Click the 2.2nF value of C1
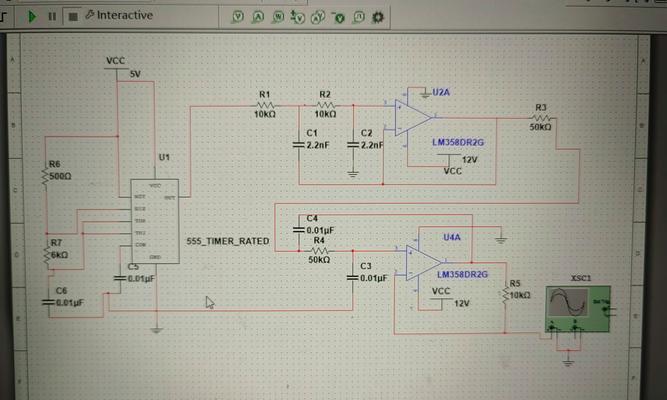 coord(318,145)
